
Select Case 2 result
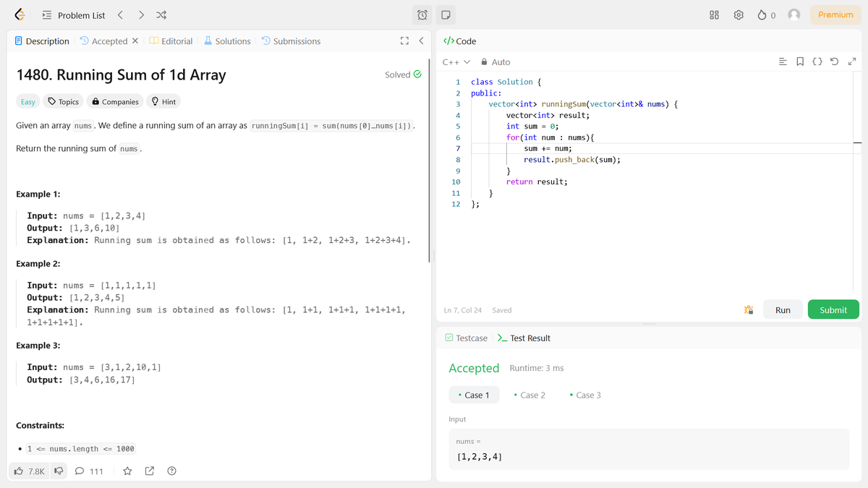(x=529, y=395)
